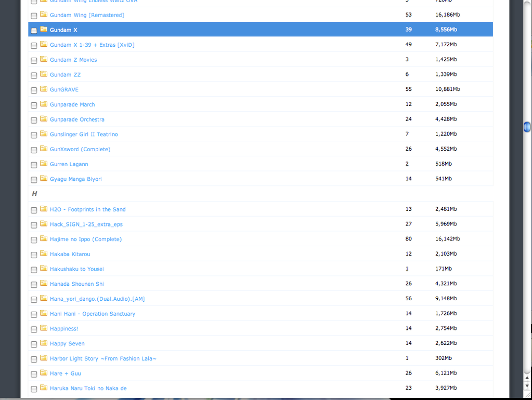The height and width of the screenshot is (400, 532).
Task: Open the Hack_SIGN_1-25_extra_eps folder link
Action: click(x=86, y=224)
